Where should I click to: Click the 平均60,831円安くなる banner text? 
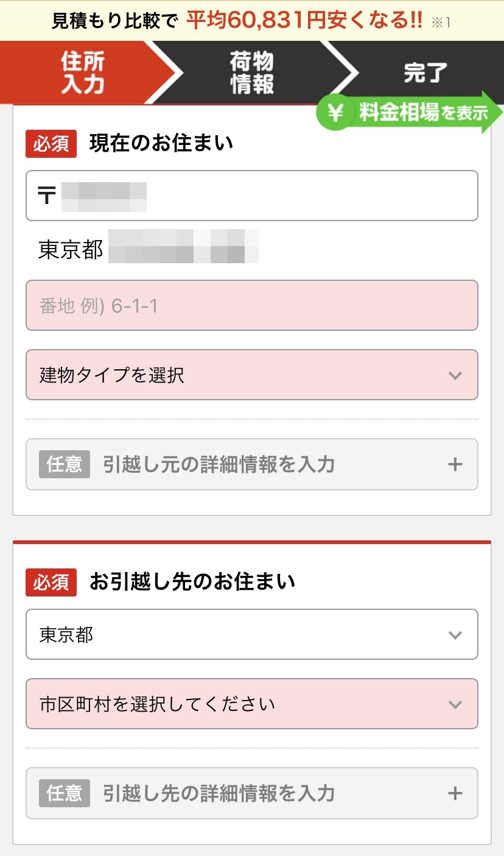(x=303, y=21)
